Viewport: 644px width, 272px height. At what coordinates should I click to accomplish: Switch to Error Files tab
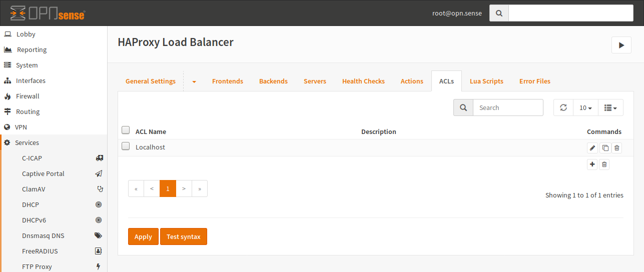[535, 81]
